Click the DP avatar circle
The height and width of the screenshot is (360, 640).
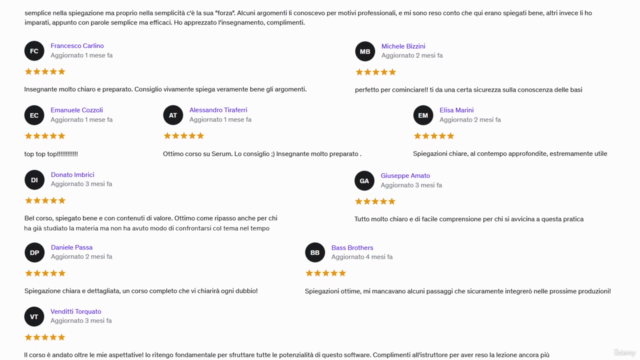point(34,253)
